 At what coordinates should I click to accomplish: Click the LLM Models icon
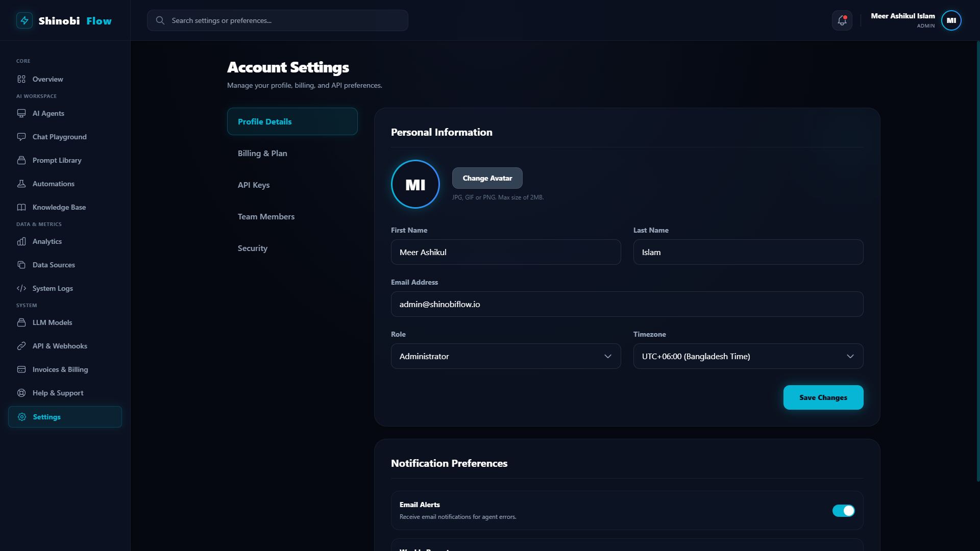point(21,322)
